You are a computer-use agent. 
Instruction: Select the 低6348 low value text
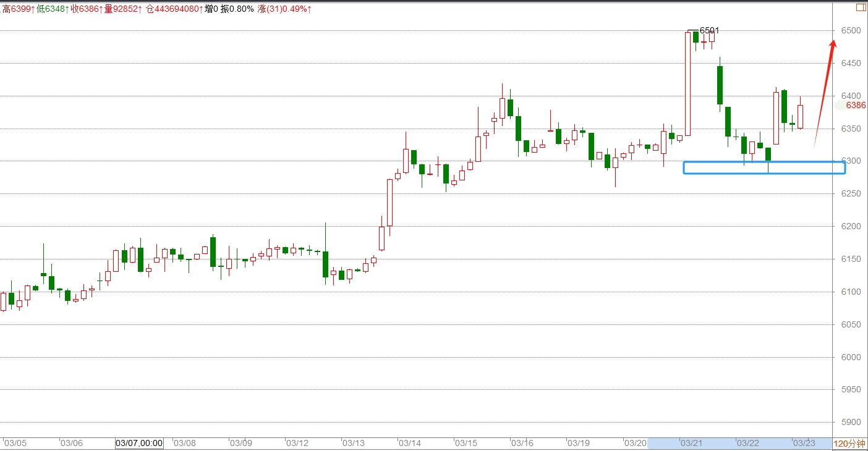pyautogui.click(x=52, y=9)
